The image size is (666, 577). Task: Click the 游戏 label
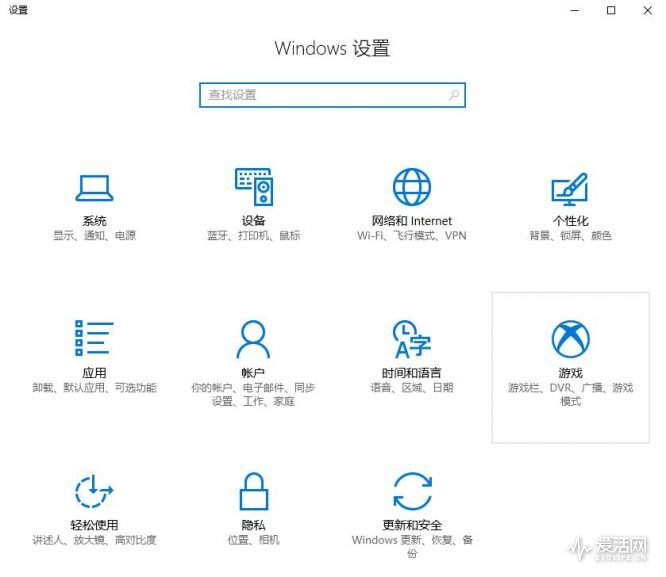(x=570, y=373)
